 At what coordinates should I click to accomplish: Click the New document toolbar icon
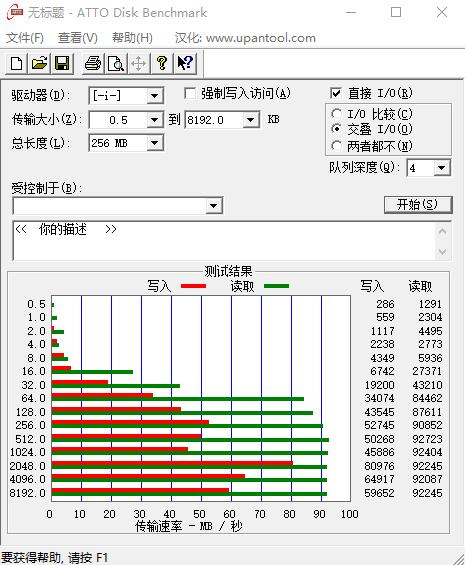pyautogui.click(x=17, y=63)
